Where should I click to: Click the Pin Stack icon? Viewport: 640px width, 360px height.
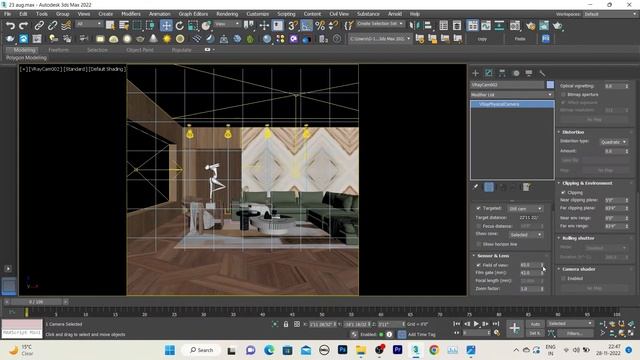click(x=476, y=187)
